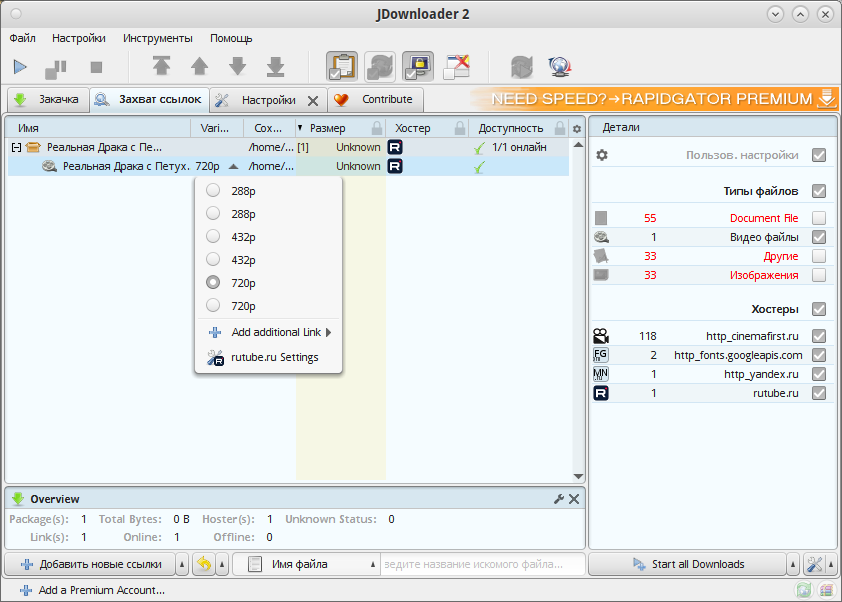Viewport: 842px width, 602px height.
Task: Click the link list scrollbar down arrow
Action: (578, 476)
